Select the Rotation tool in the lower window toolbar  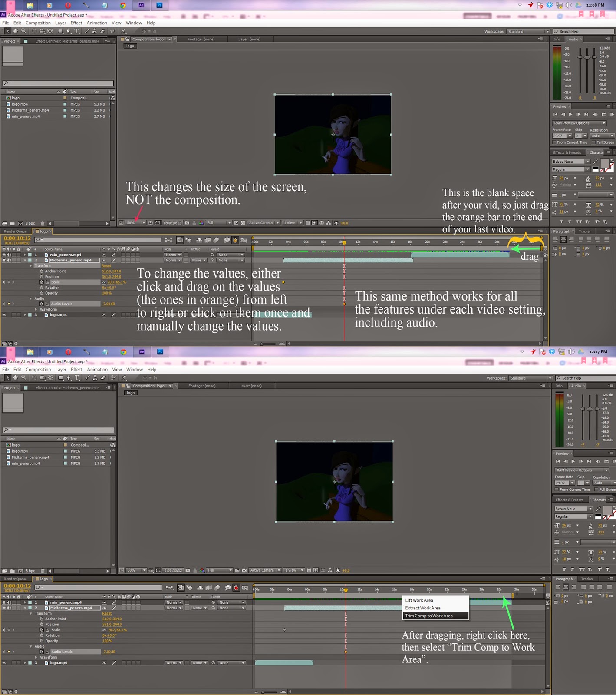[x=34, y=378]
